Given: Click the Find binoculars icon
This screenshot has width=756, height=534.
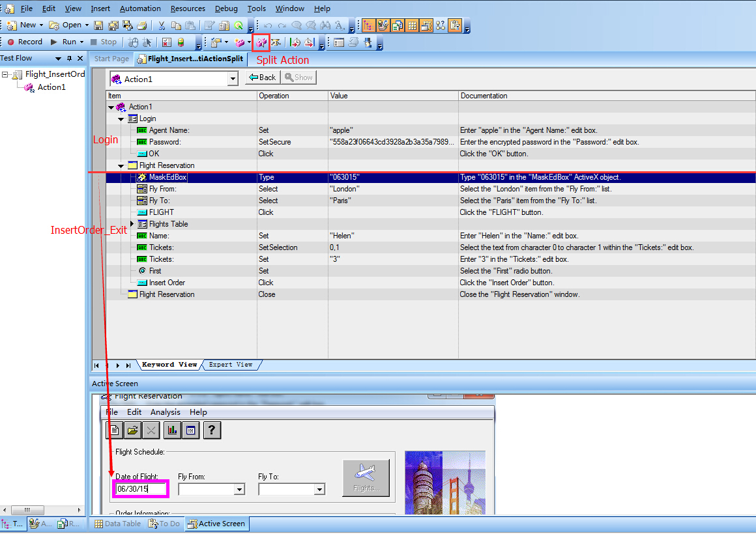Looking at the screenshot, I should (325, 25).
